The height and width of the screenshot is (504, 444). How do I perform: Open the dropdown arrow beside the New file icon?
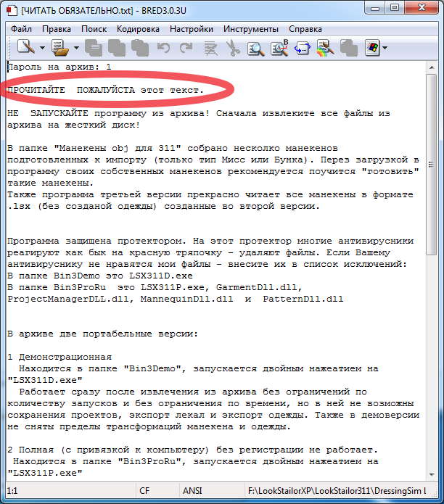[42, 48]
